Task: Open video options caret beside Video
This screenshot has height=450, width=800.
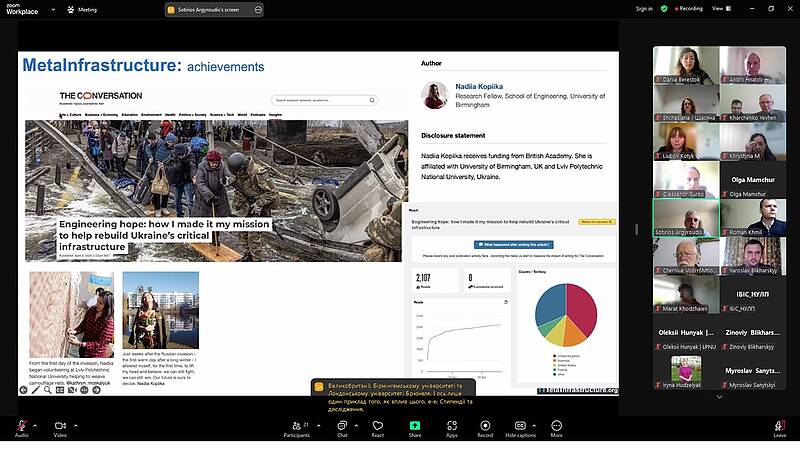Action: [76, 426]
